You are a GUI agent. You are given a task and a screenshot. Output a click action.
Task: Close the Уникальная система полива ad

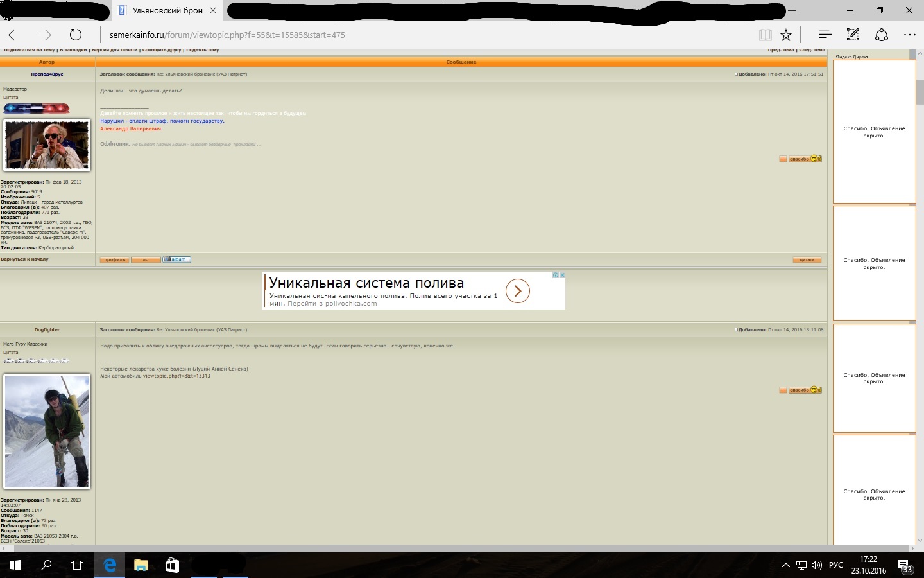[x=562, y=275]
